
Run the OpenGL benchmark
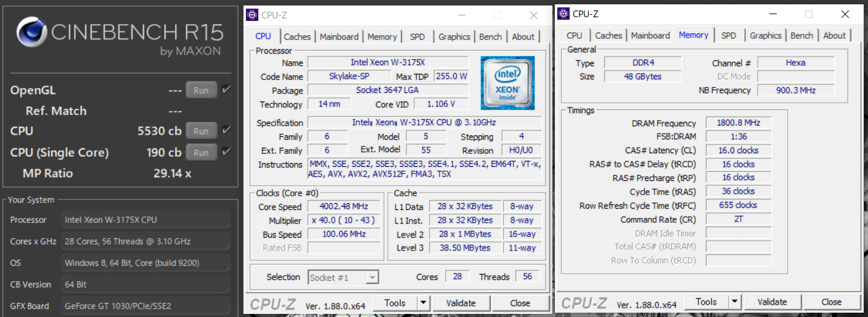pyautogui.click(x=201, y=90)
